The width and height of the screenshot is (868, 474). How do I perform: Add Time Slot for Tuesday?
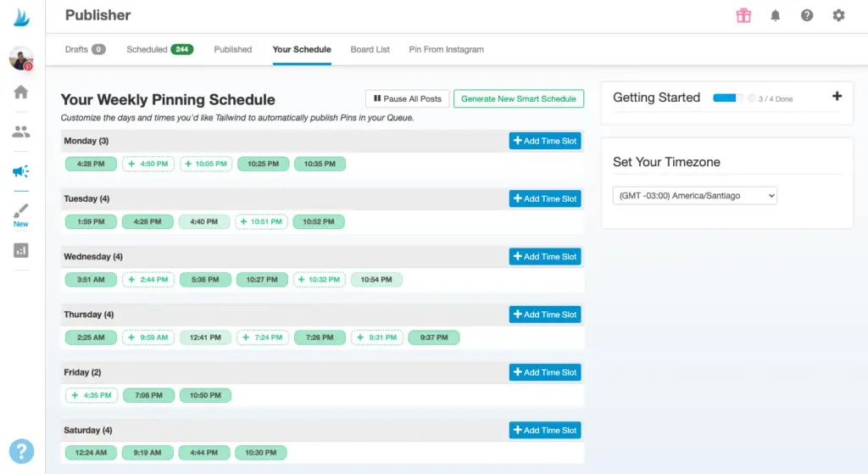pyautogui.click(x=545, y=198)
